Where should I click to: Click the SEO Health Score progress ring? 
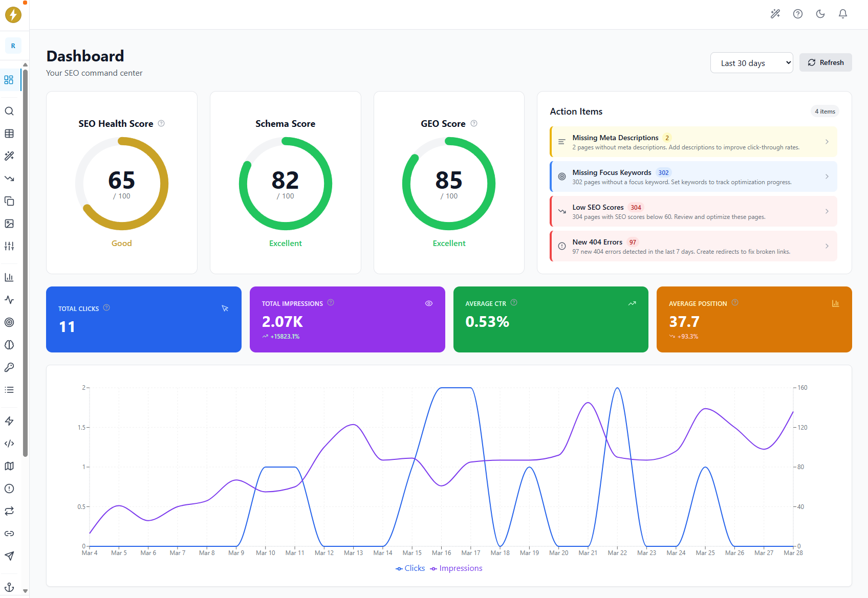tap(122, 183)
